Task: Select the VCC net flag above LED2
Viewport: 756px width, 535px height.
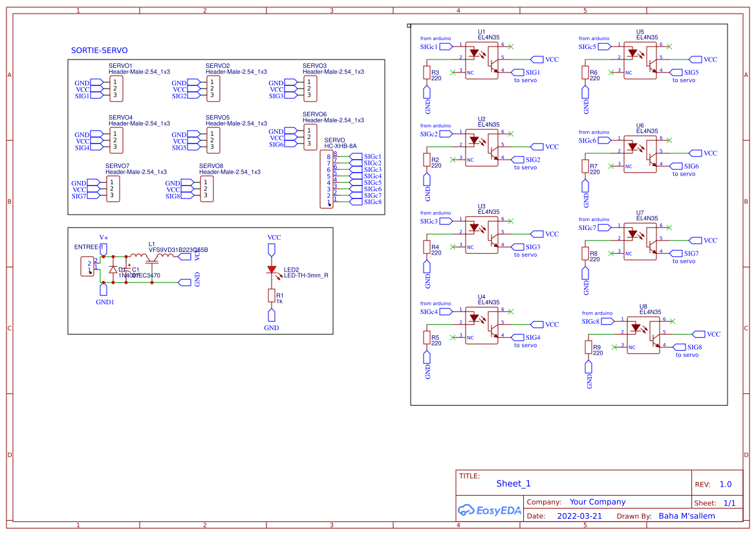Action: [272, 249]
